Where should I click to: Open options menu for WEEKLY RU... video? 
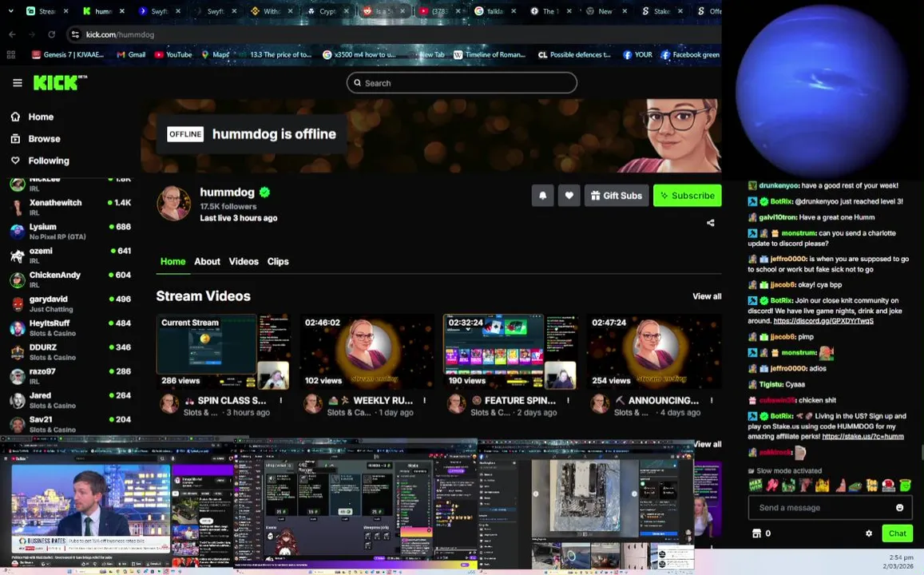pos(424,401)
